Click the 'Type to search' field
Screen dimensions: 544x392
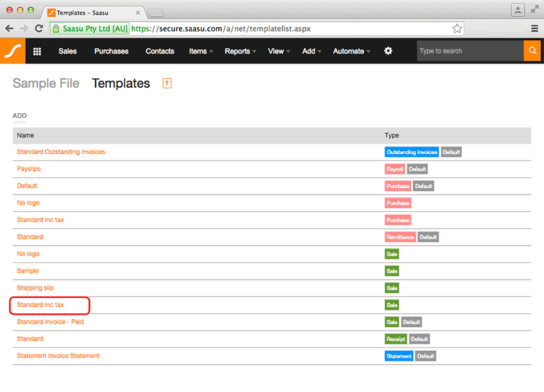[x=469, y=51]
